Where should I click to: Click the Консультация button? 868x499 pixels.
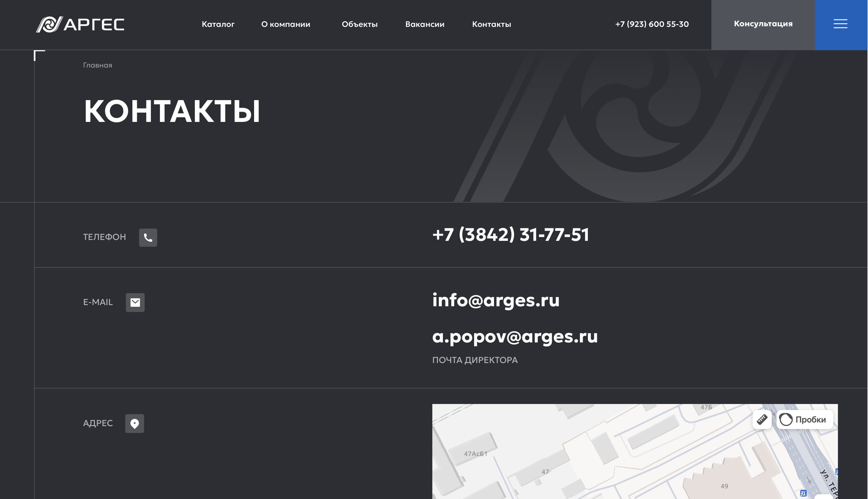click(763, 25)
